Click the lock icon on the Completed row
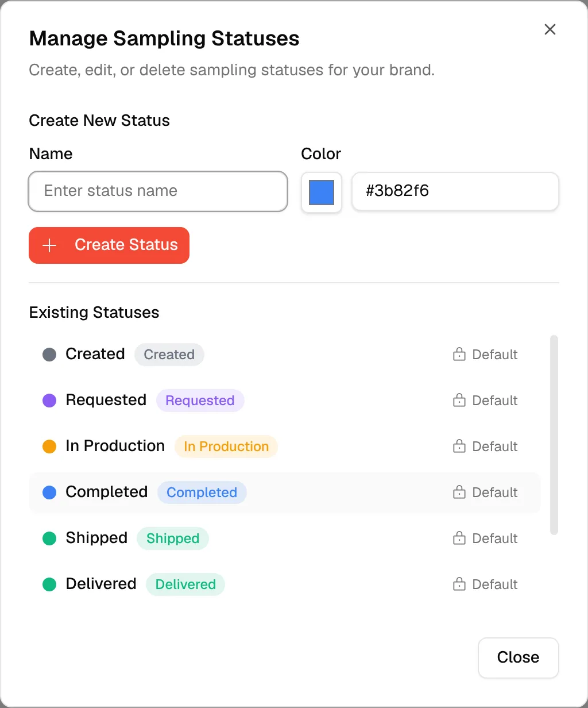Viewport: 588px width, 708px height. [x=459, y=492]
